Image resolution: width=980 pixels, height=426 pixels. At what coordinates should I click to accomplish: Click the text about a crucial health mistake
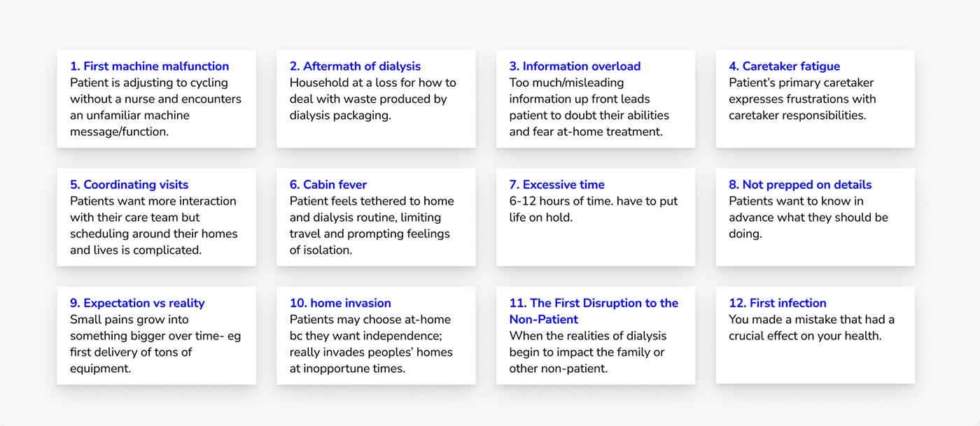pyautogui.click(x=811, y=327)
